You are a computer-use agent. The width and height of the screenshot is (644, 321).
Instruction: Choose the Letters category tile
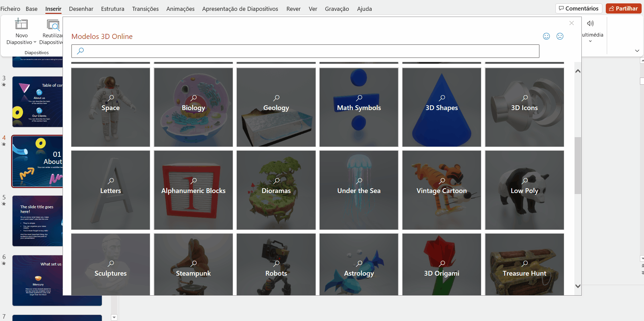point(111,190)
